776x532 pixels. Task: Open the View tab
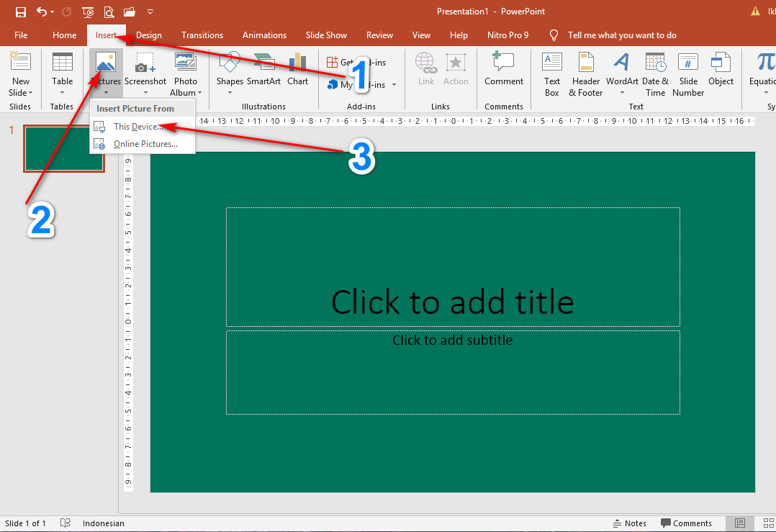click(x=421, y=35)
